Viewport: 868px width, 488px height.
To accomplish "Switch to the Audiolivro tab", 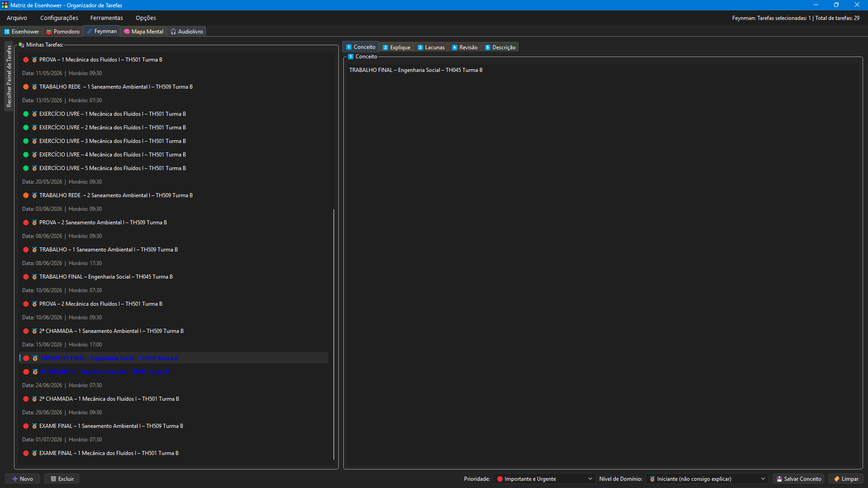I will (187, 32).
